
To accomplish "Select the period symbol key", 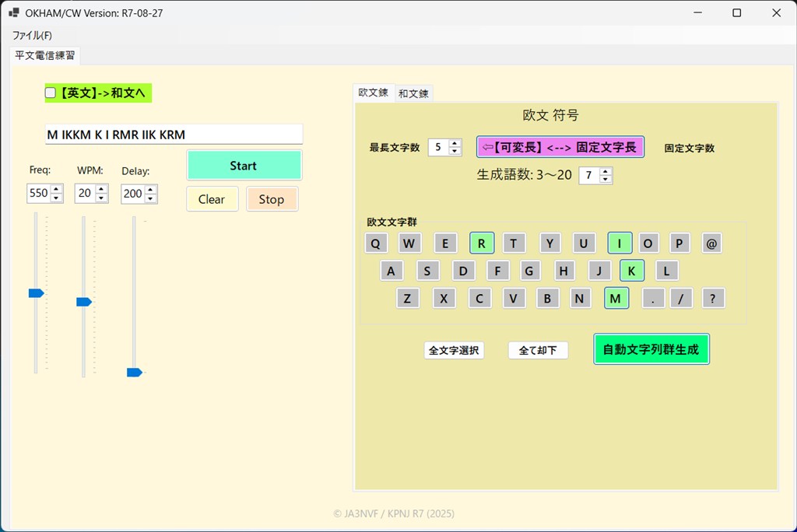I will 652,298.
